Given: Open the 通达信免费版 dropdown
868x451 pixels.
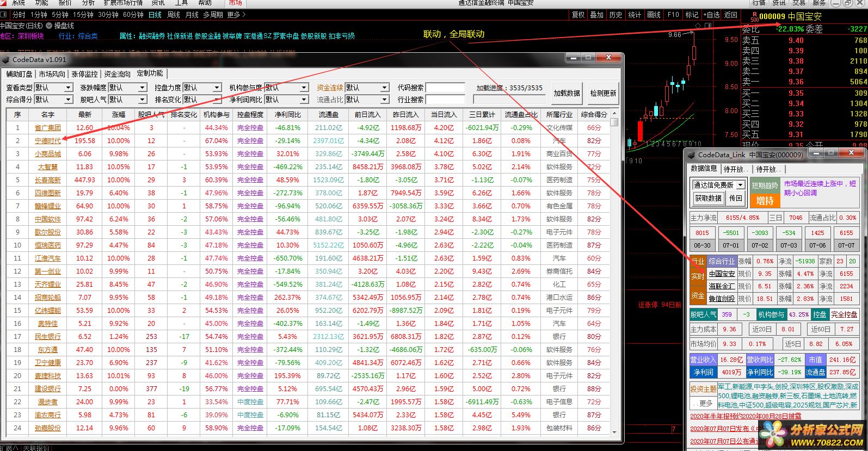Looking at the screenshot, I should point(718,185).
